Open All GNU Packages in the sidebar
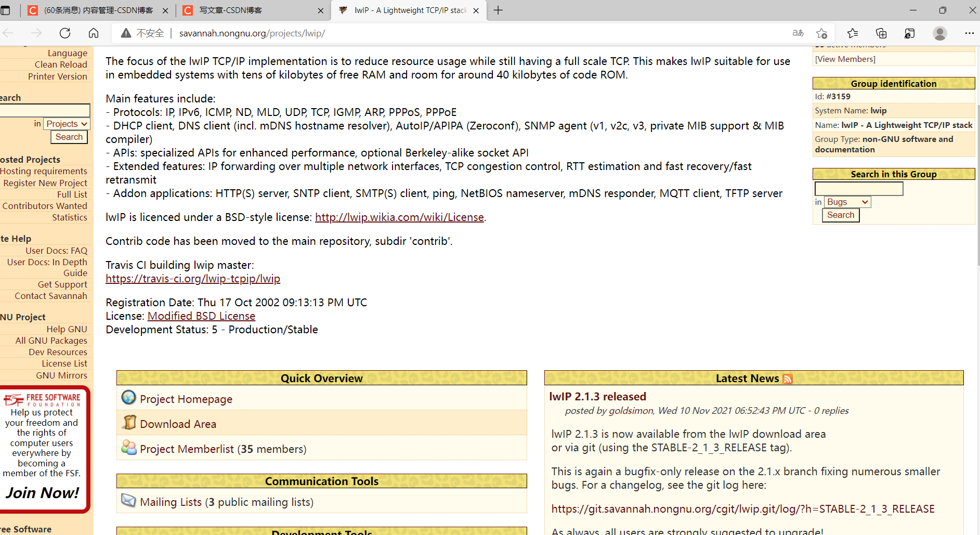The image size is (980, 535). point(51,341)
